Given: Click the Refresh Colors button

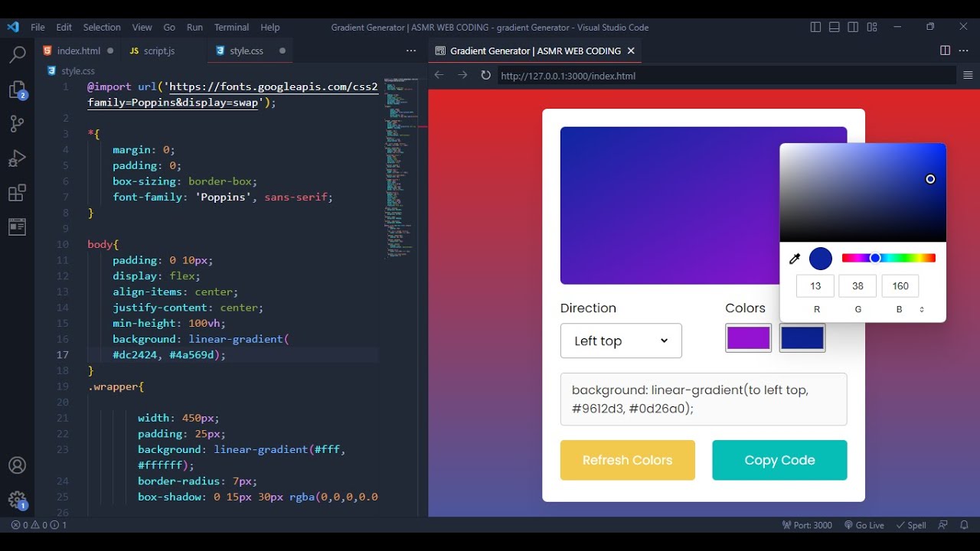Looking at the screenshot, I should [x=627, y=460].
